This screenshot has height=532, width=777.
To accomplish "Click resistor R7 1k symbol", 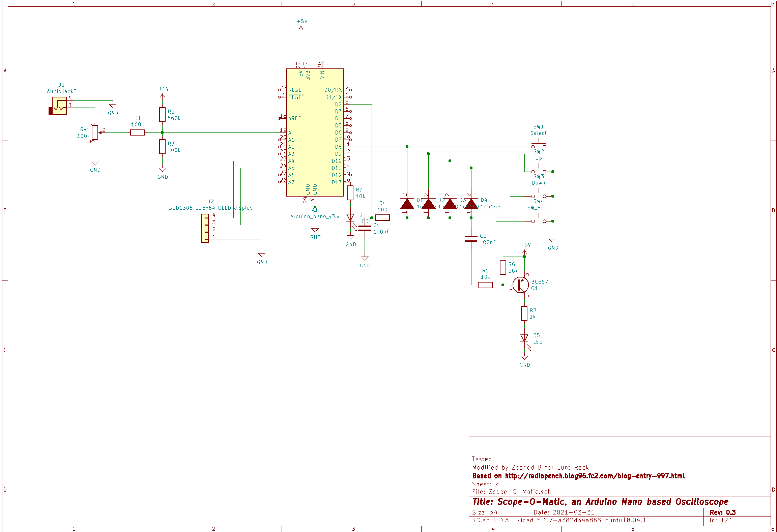I will 524,313.
